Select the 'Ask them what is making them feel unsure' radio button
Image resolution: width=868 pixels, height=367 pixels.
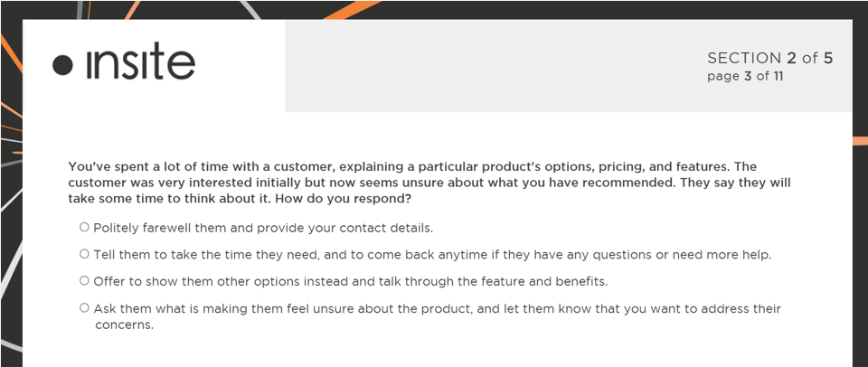(x=84, y=308)
